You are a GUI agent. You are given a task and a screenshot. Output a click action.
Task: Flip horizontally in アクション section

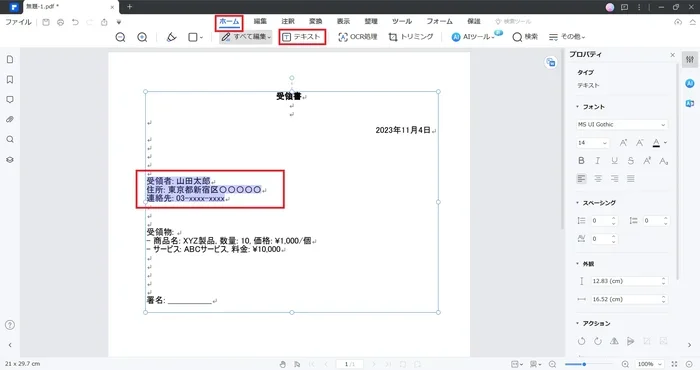click(614, 341)
